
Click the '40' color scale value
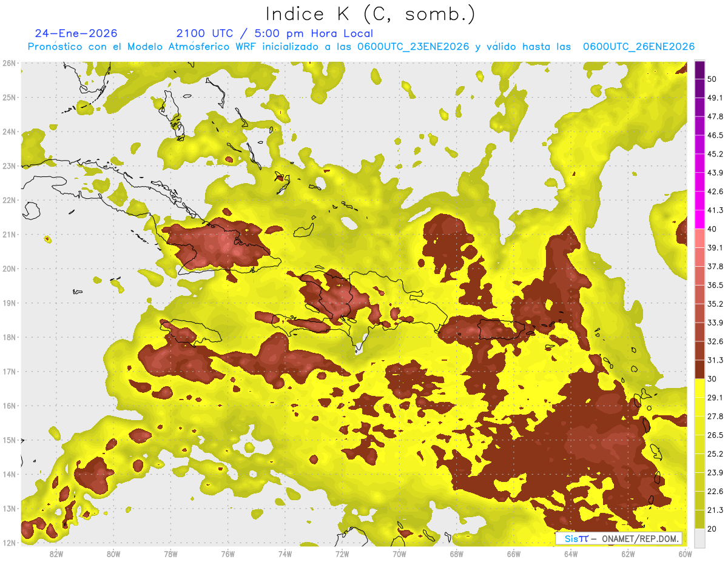(713, 229)
